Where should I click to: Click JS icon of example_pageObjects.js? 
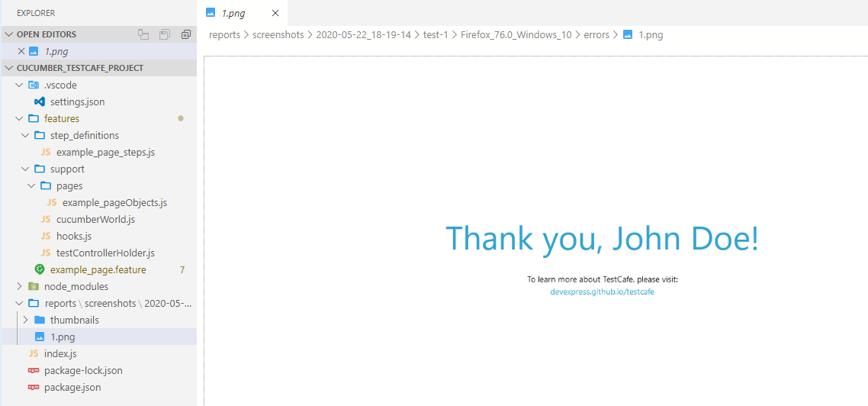(x=52, y=203)
